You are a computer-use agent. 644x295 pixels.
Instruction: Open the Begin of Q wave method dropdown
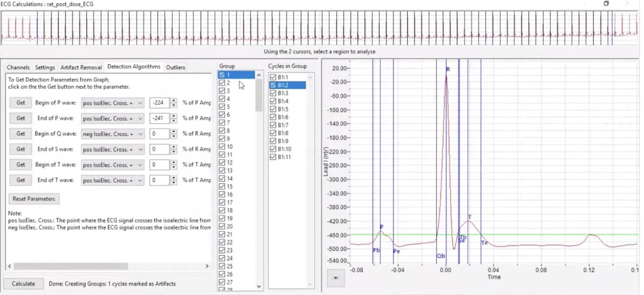click(114, 134)
